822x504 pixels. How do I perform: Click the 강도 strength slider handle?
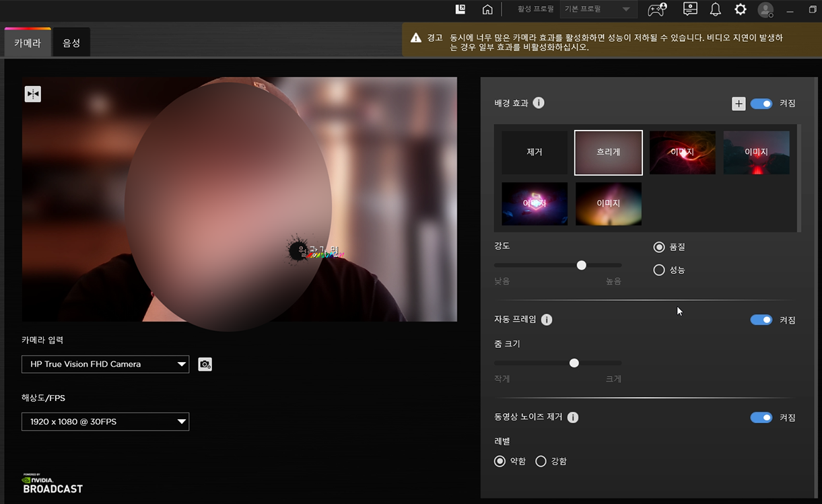click(582, 265)
